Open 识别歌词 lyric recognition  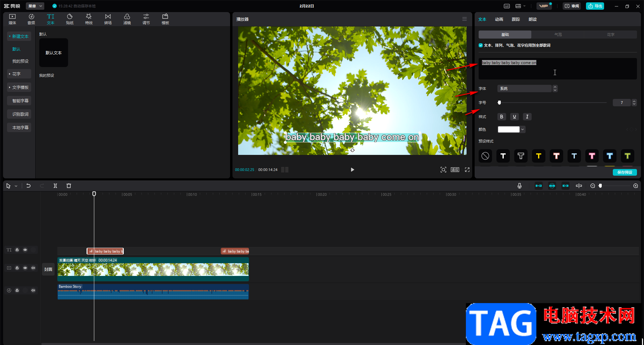19,114
